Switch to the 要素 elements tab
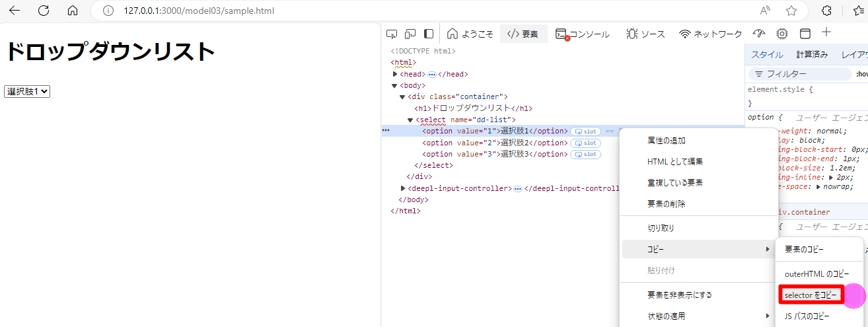Image resolution: width=868 pixels, height=327 pixels. pos(523,34)
